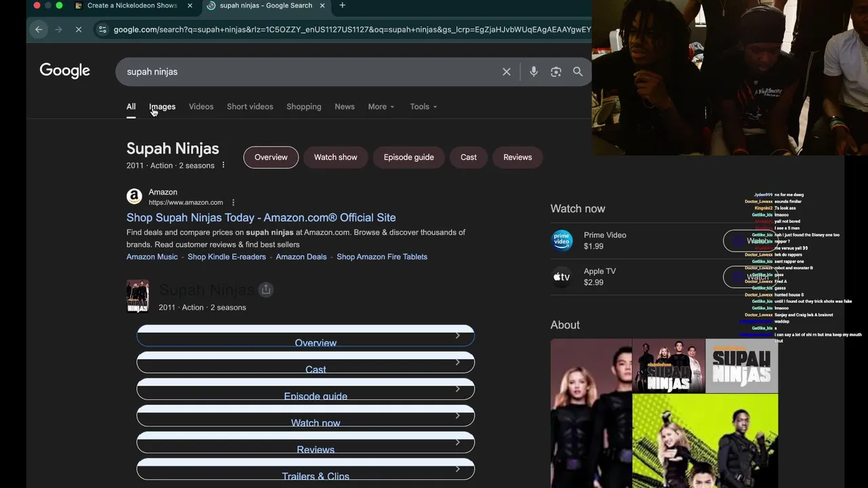Click the https://www.amazon.com URL text
This screenshot has height=488, width=868.
click(x=186, y=203)
